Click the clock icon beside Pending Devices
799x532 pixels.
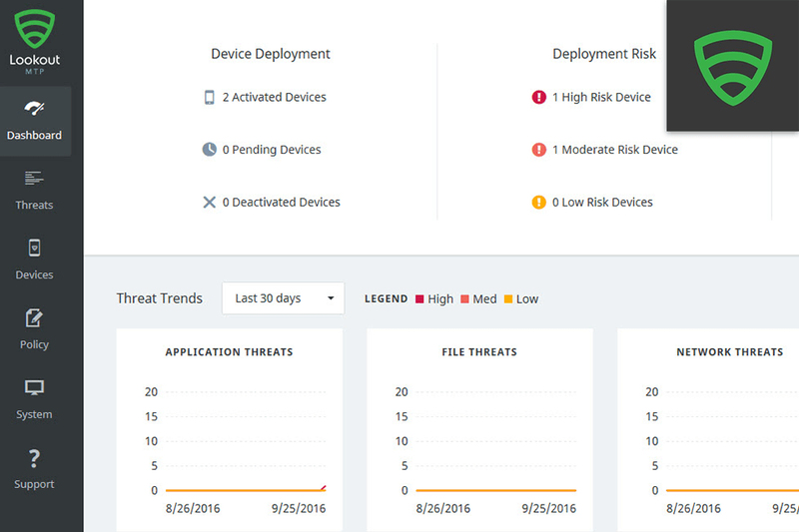pyautogui.click(x=210, y=150)
